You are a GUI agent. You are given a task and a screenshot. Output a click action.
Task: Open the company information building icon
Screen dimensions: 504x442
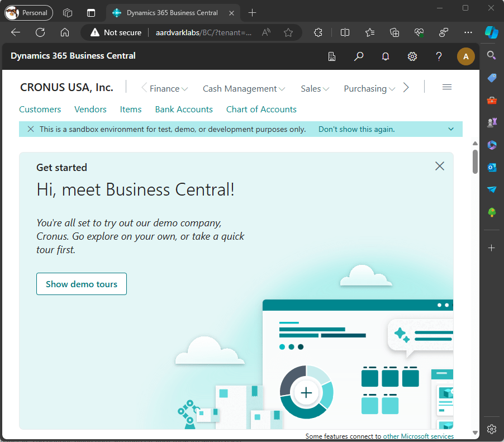pos(332,56)
